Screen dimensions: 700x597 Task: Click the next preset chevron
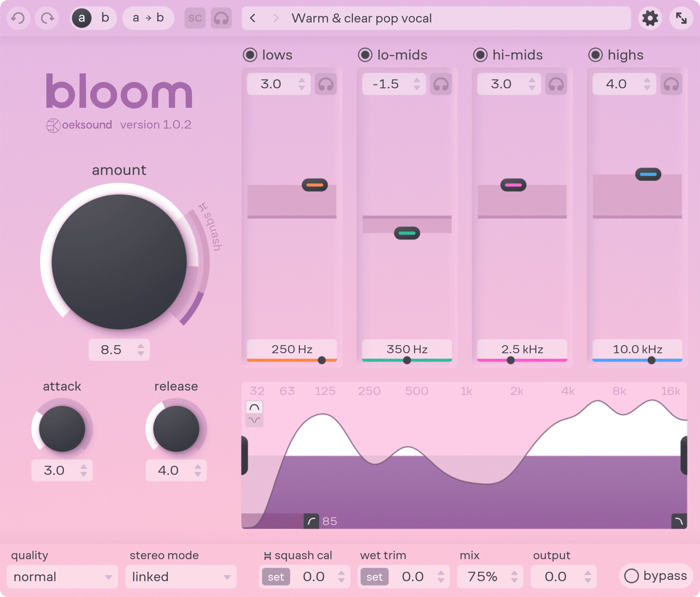(276, 18)
